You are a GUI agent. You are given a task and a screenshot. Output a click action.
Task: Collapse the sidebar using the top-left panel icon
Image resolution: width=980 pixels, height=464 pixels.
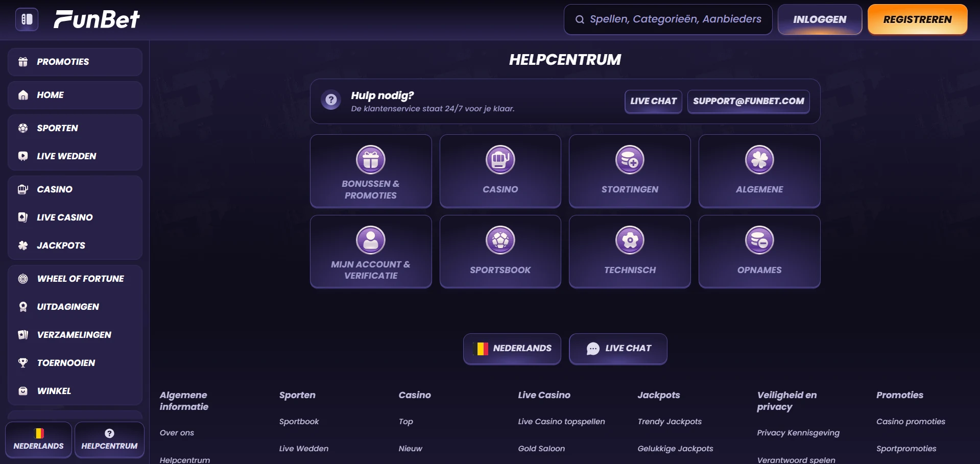point(27,19)
